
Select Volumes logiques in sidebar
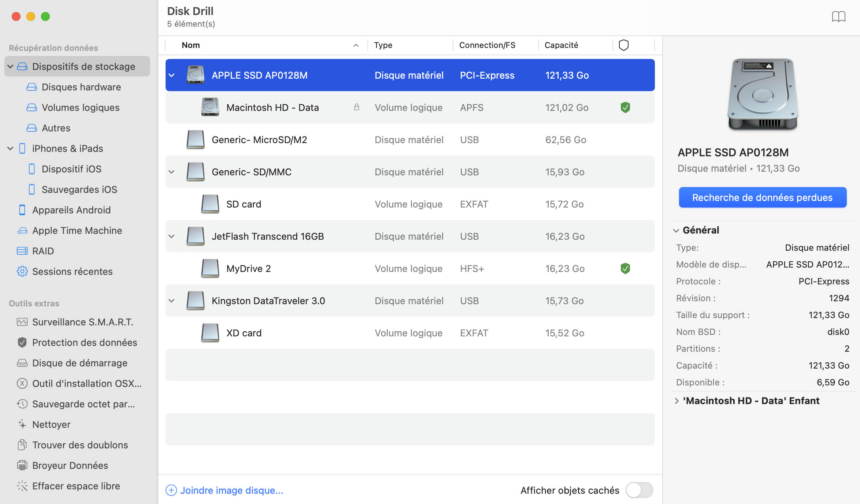(80, 107)
